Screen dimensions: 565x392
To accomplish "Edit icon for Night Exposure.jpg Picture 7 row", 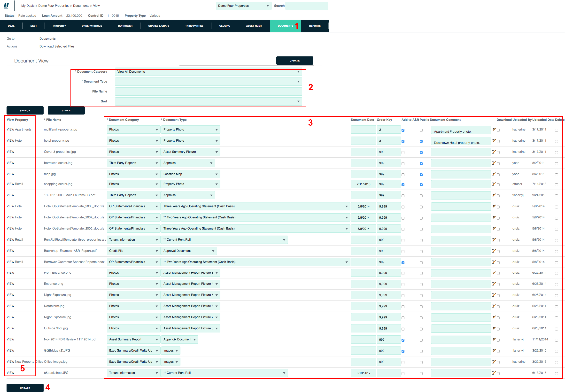I will tap(494, 317).
